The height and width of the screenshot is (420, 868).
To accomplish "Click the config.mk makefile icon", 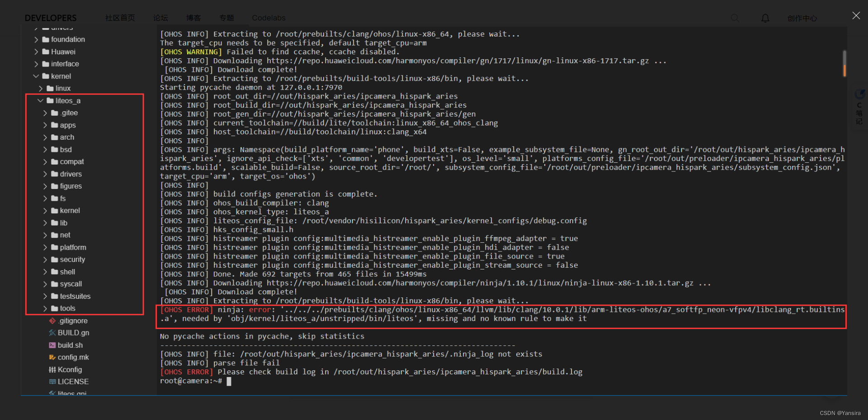I will [x=52, y=357].
